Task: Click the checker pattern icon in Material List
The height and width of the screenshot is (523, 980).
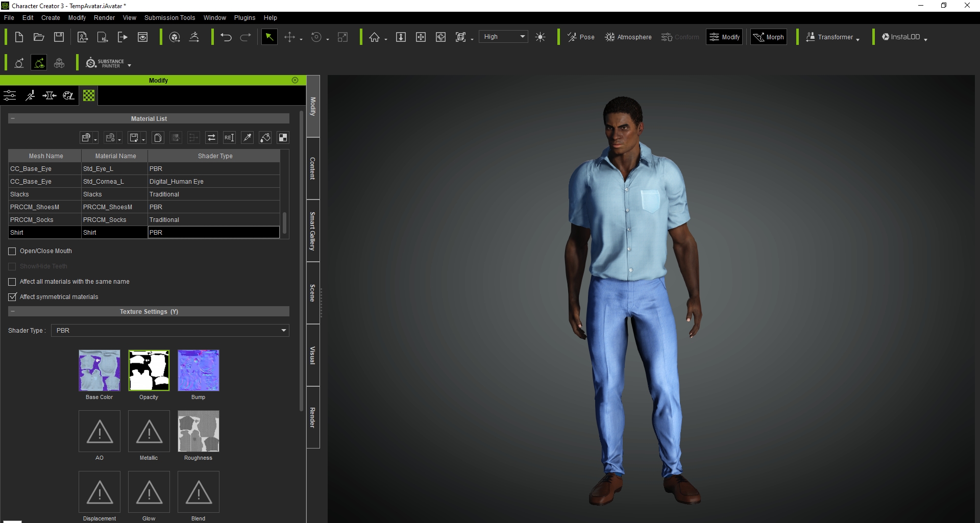Action: [x=283, y=137]
